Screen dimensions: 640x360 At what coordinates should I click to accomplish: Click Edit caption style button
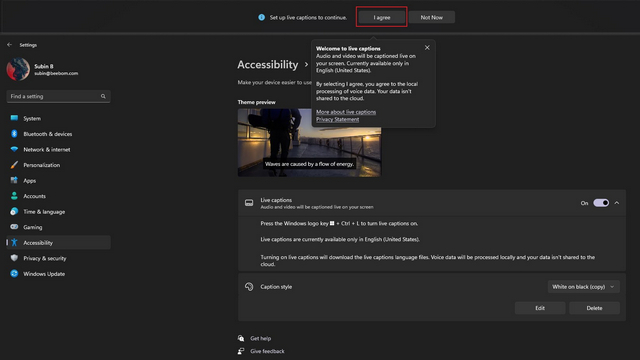[540, 308]
